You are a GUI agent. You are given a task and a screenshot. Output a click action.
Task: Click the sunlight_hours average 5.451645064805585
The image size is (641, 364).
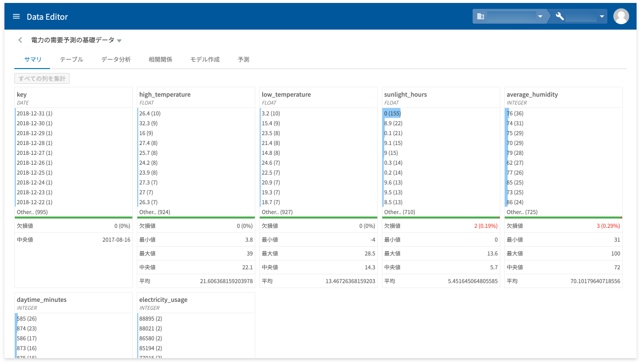[473, 281]
